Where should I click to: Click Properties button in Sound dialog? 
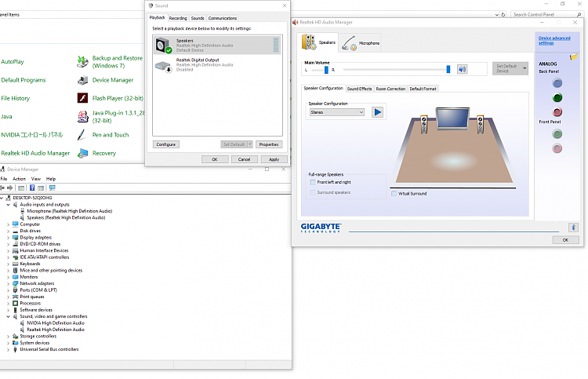[269, 144]
